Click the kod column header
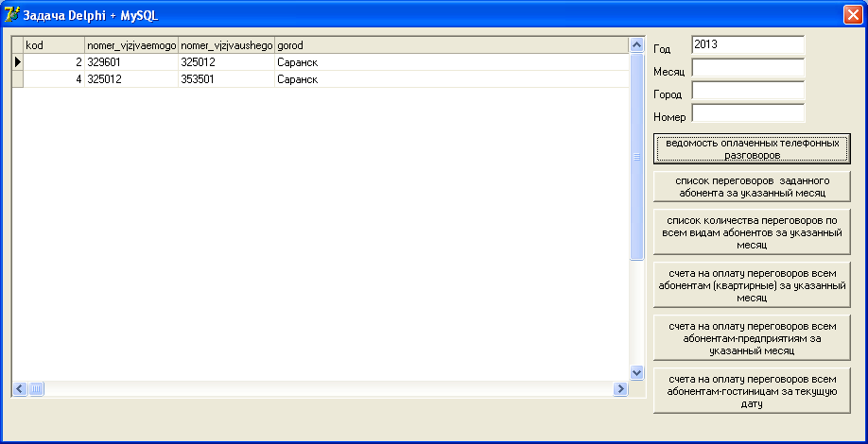 [x=54, y=45]
